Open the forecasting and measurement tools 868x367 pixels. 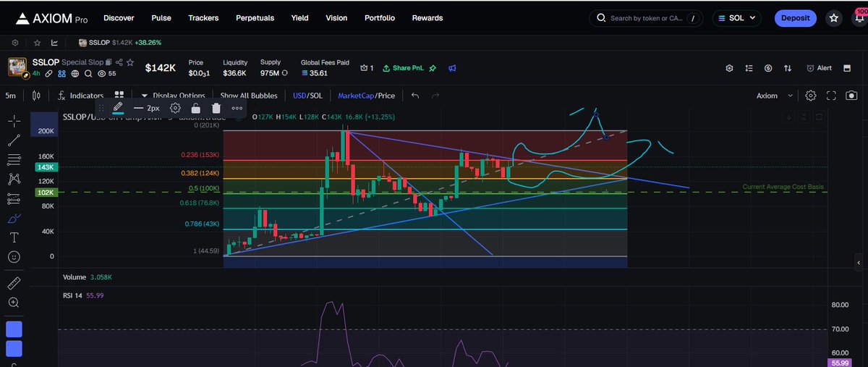tap(14, 198)
